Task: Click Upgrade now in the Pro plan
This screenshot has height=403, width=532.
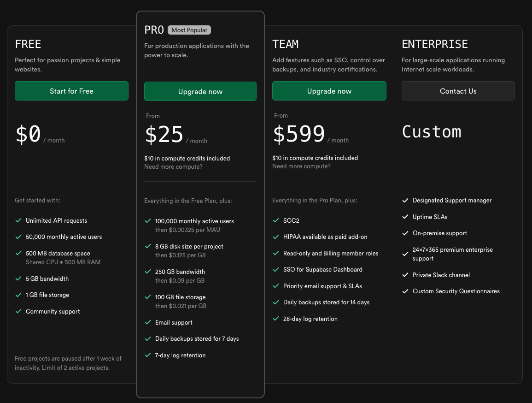Action: point(200,92)
